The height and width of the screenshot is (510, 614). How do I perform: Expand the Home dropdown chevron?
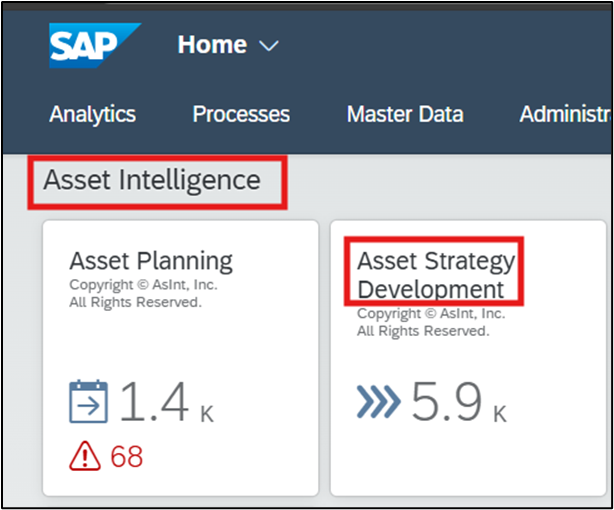[268, 46]
